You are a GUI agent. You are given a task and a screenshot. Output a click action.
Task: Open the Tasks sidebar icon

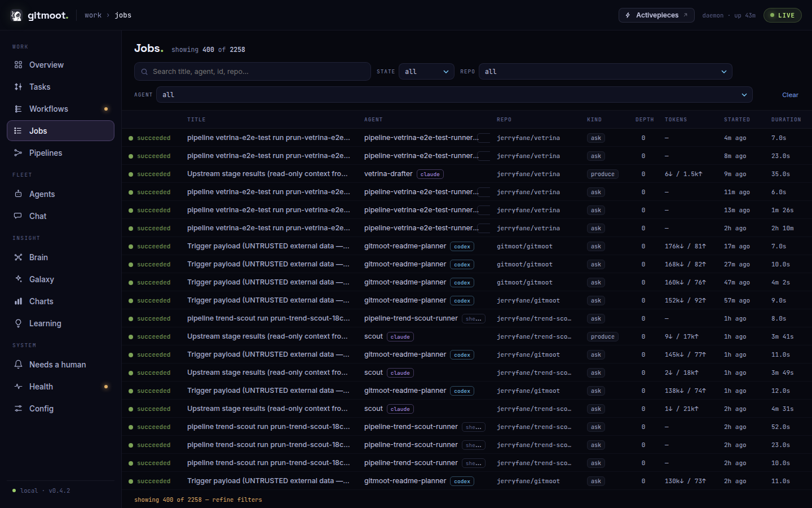18,87
